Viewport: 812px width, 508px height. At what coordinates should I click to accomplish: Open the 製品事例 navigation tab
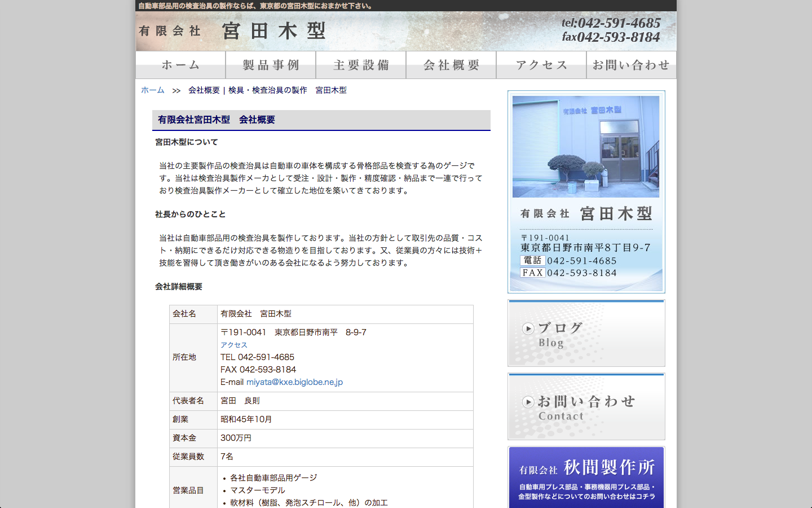[271, 65]
